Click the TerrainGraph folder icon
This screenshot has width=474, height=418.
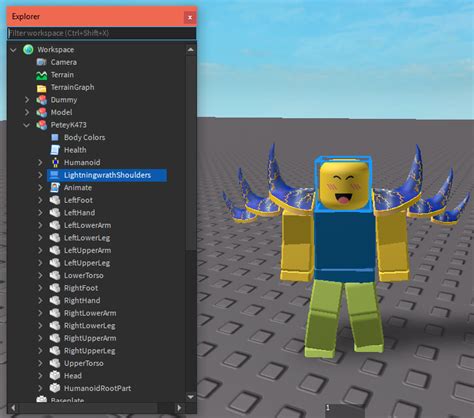(x=41, y=88)
